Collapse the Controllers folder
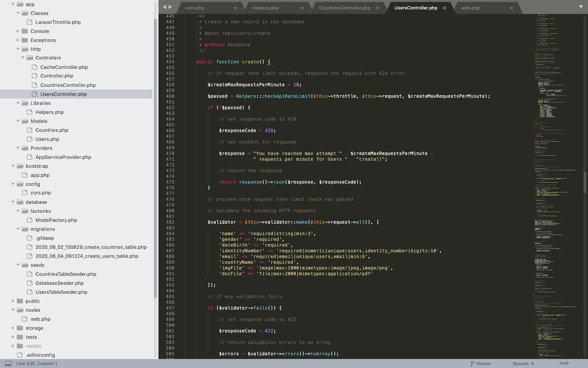The height and width of the screenshot is (368, 588). coord(23,58)
